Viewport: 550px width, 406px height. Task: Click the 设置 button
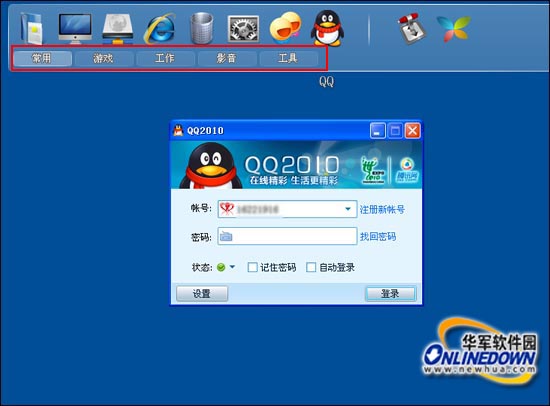(202, 293)
